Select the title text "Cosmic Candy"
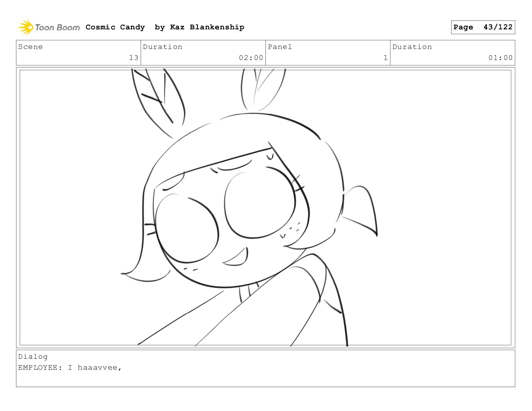 tap(115, 27)
